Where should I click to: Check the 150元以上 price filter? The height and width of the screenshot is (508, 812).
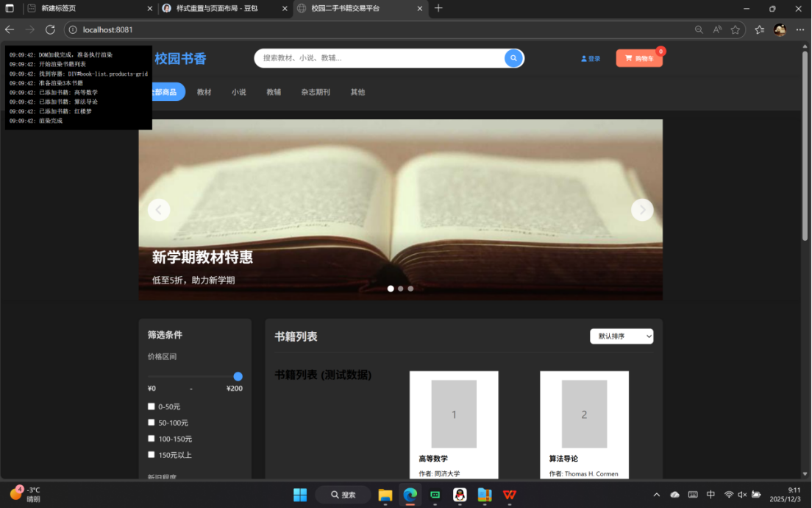click(x=152, y=454)
